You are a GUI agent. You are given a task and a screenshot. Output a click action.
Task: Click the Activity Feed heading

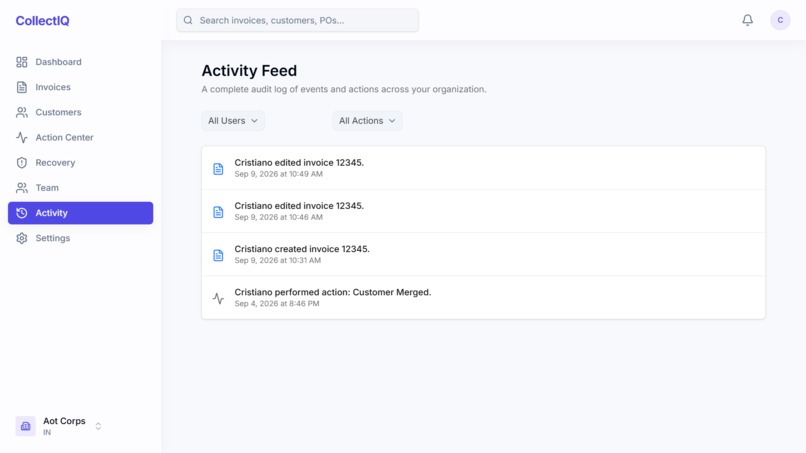(249, 70)
